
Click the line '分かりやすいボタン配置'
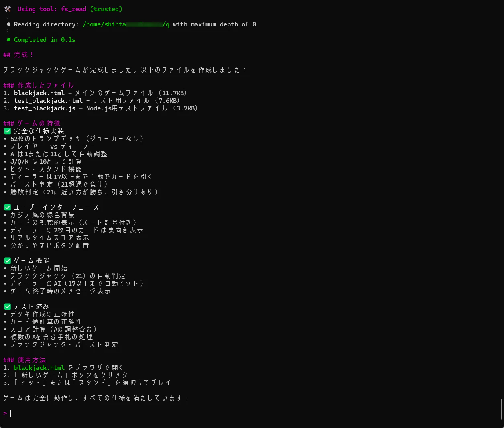50,245
